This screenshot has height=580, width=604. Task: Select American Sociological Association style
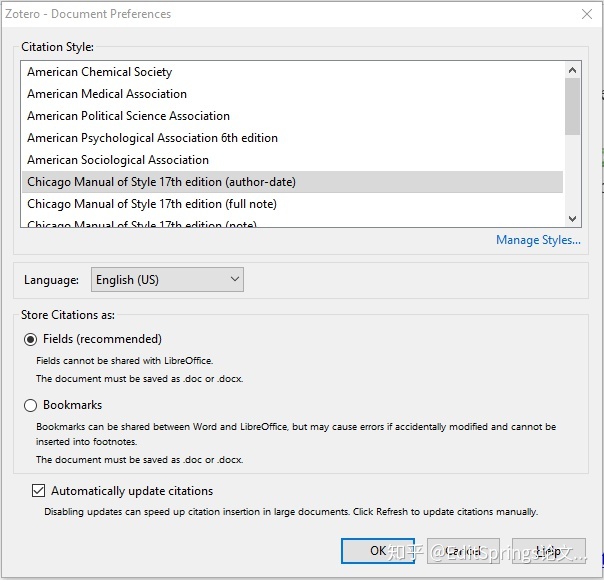[292, 160]
